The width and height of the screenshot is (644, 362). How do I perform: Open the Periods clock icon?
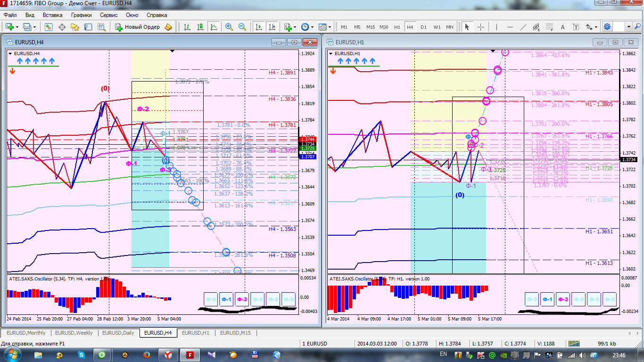pos(305,27)
